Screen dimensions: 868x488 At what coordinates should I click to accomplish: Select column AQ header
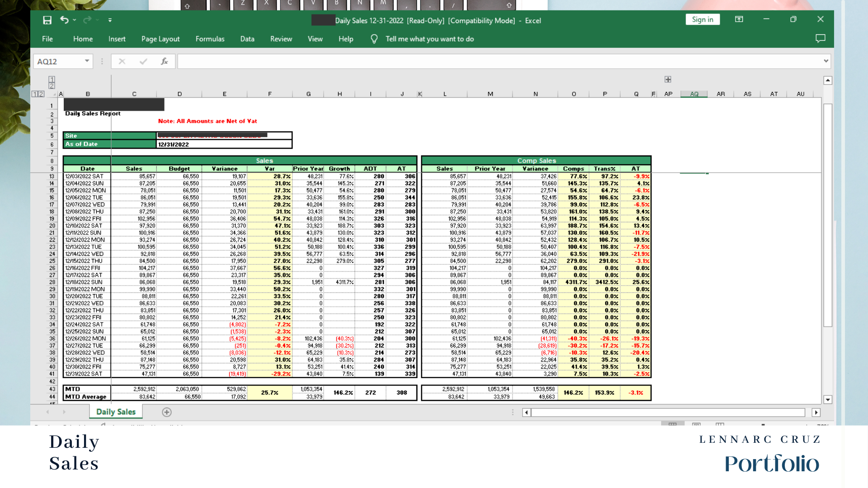[x=694, y=94]
